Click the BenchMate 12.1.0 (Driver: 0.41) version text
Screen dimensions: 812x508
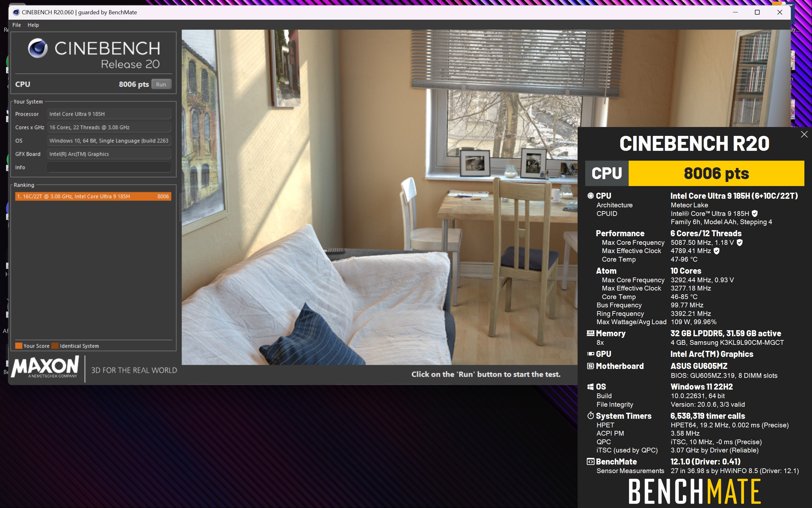[705, 462]
